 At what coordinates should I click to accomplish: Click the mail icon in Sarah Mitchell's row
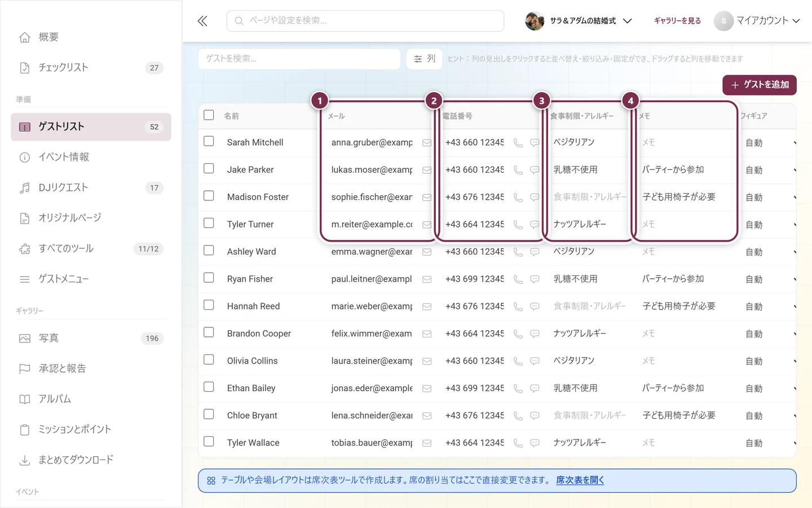click(x=427, y=143)
